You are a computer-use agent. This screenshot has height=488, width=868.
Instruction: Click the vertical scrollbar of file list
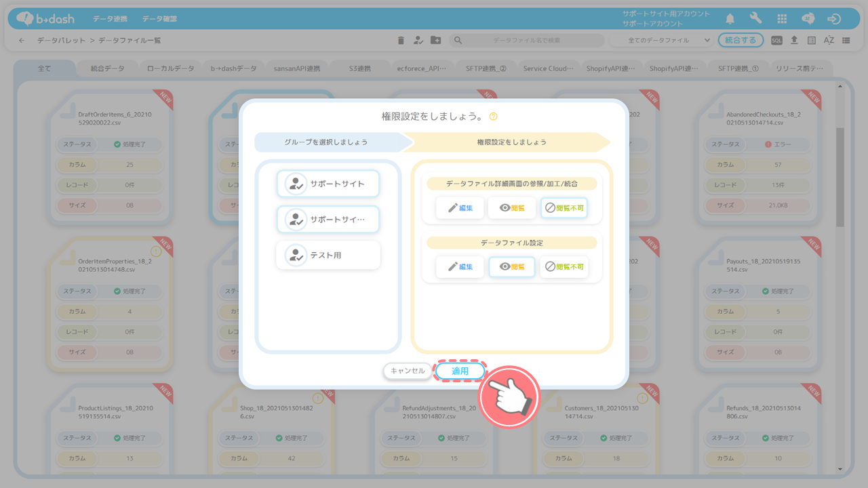840,178
